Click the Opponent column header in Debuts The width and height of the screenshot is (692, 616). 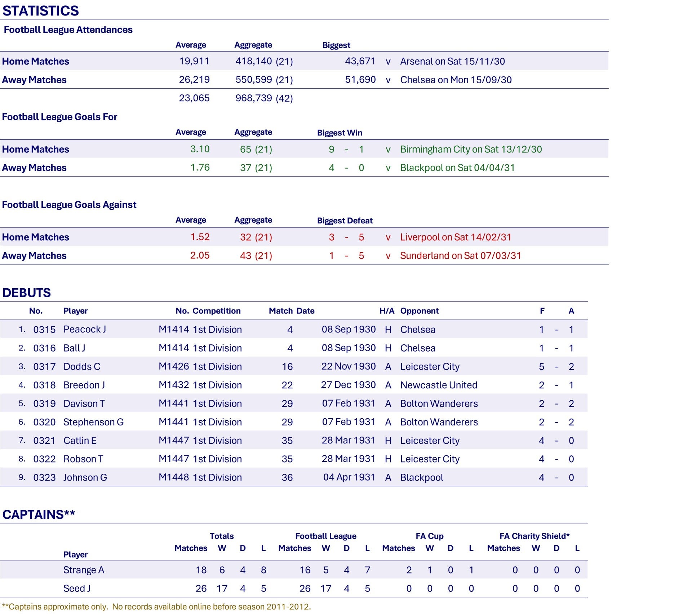(x=419, y=311)
